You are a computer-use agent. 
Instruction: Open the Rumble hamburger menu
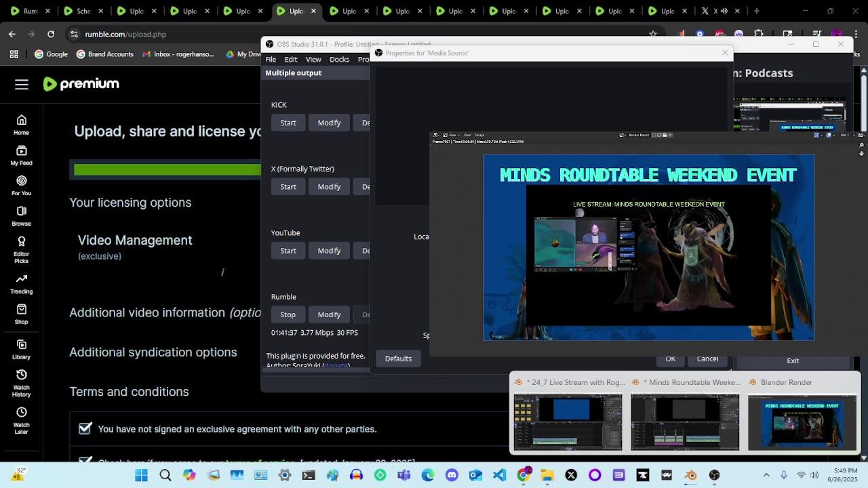(22, 84)
